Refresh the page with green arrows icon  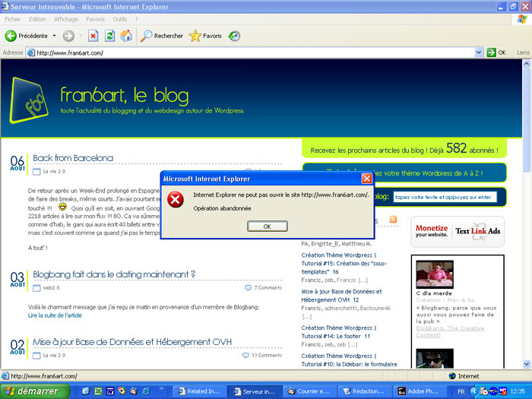pyautogui.click(x=109, y=36)
